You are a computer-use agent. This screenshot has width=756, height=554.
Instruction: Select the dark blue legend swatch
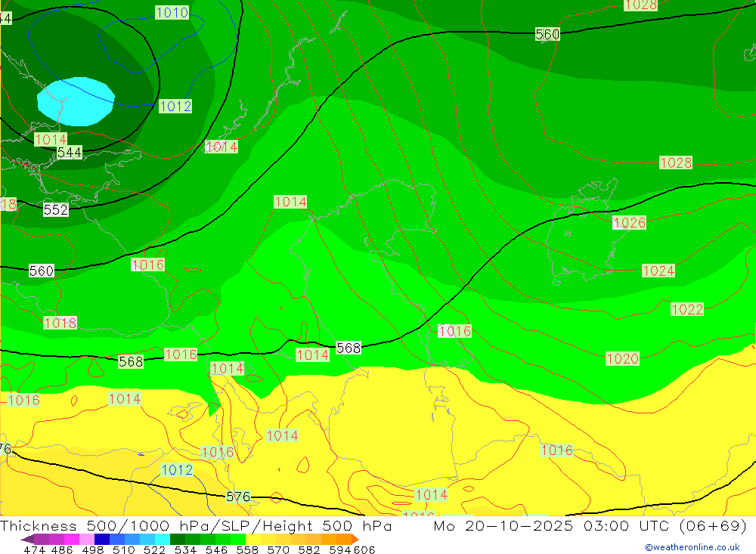[102, 539]
